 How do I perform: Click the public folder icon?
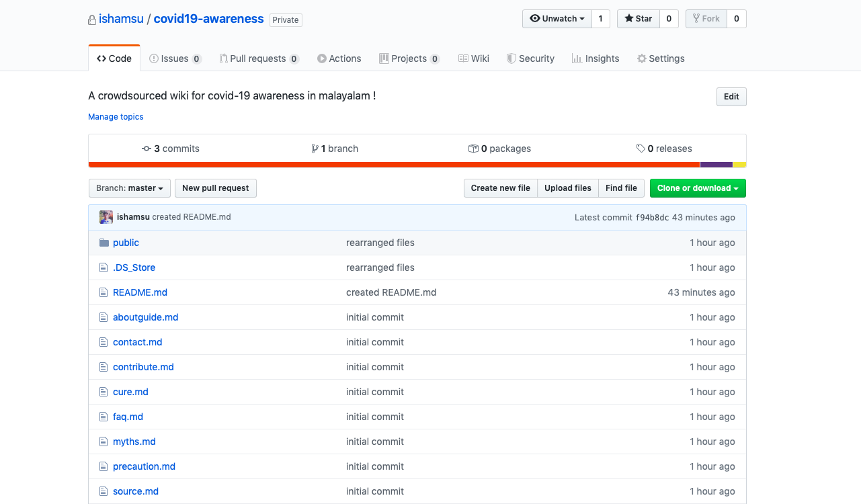(x=104, y=243)
